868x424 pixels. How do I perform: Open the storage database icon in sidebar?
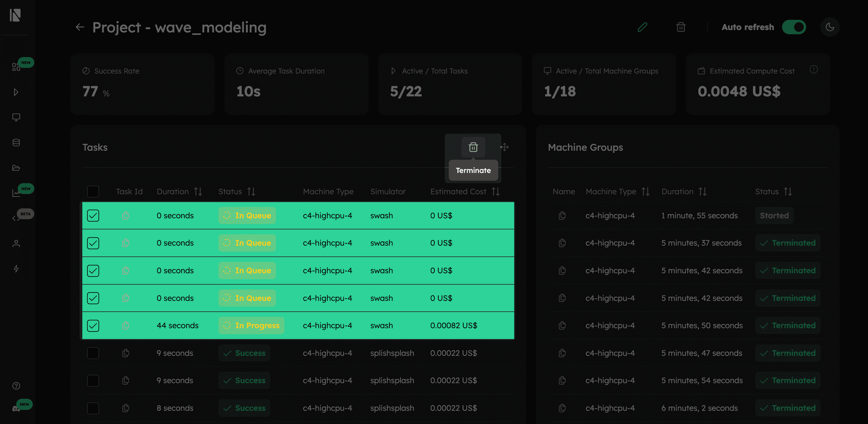pyautogui.click(x=16, y=142)
